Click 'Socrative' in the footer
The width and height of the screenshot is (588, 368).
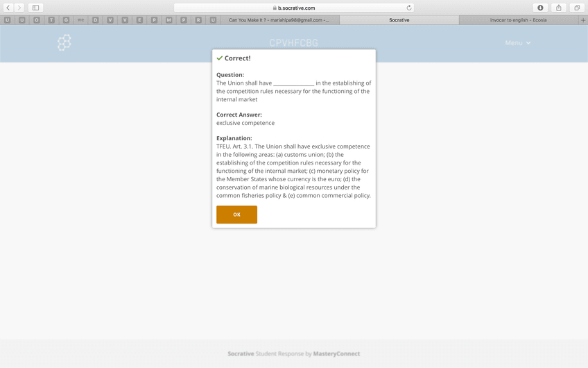[241, 353]
